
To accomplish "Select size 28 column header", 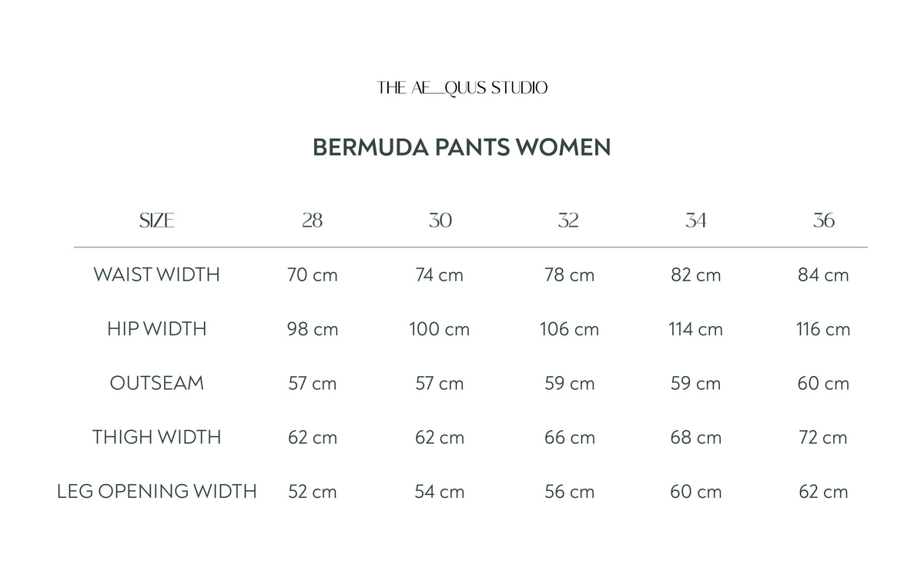I will click(x=312, y=221).
